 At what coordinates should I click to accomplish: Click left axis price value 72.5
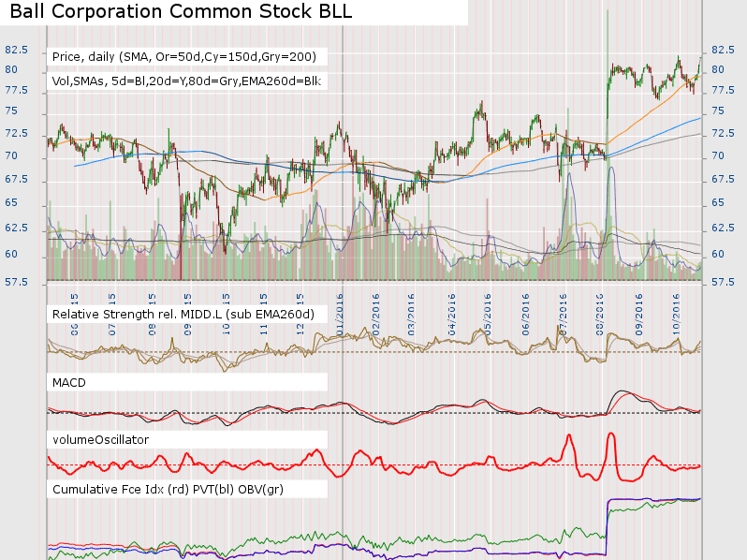point(17,133)
